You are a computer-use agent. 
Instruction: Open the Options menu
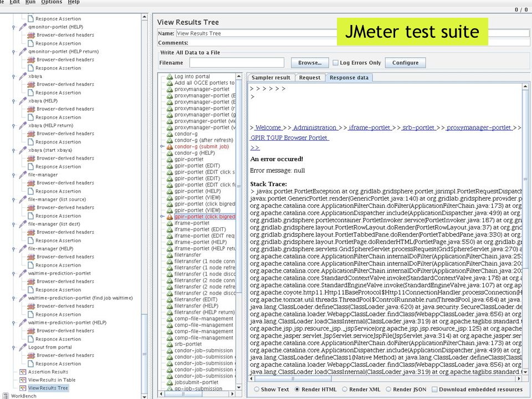click(x=52, y=2)
